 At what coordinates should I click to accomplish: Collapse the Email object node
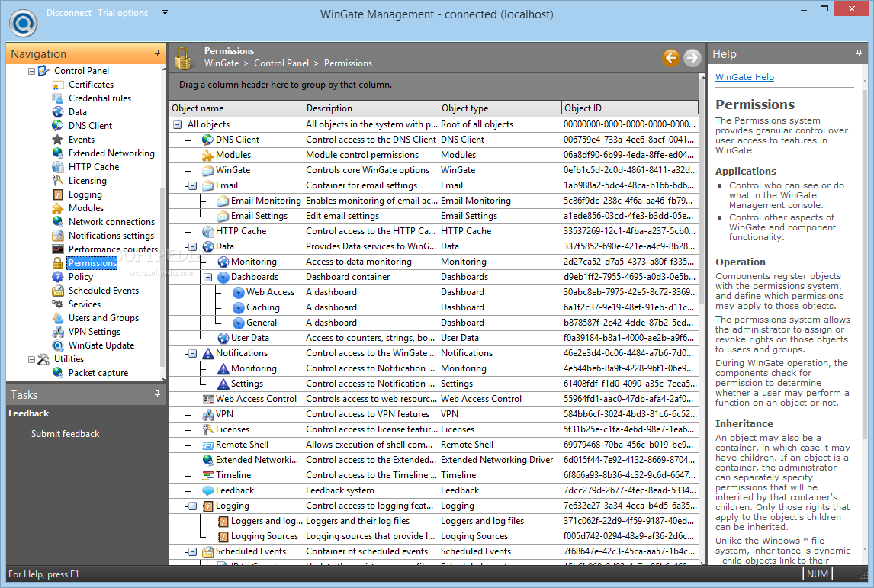click(192, 185)
